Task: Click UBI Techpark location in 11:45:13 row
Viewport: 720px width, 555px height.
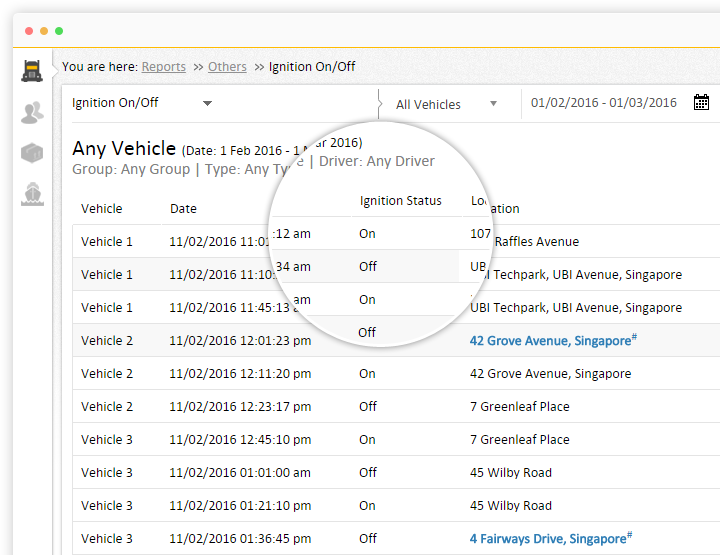Action: click(x=576, y=308)
